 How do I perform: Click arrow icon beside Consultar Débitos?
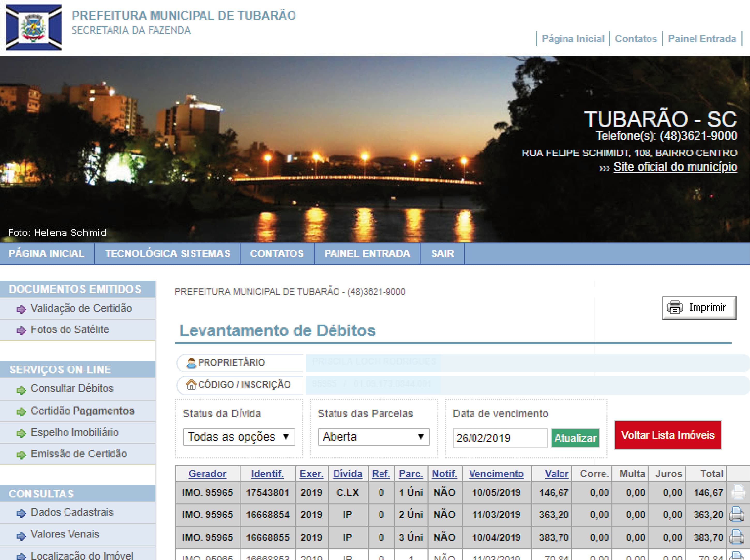tap(21, 390)
